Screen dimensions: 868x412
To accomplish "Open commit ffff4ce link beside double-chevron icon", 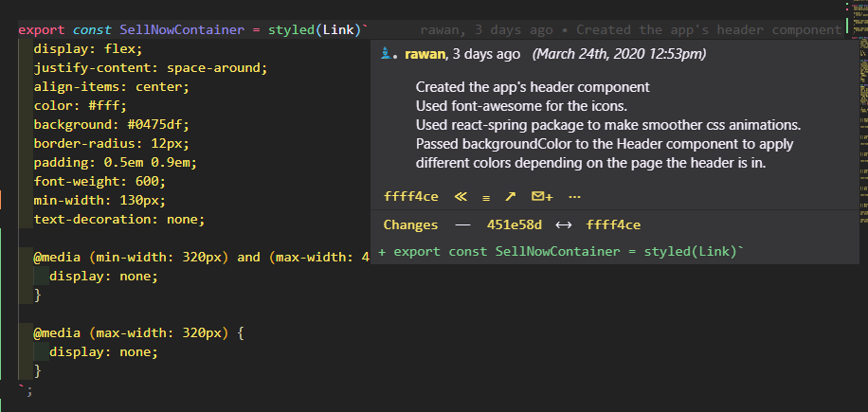I will coord(410,196).
